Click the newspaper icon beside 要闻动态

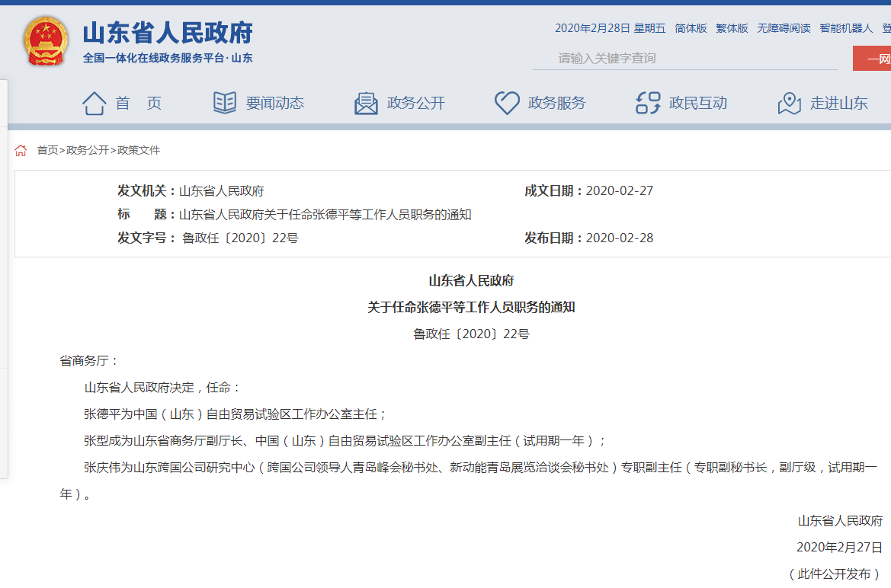(225, 104)
